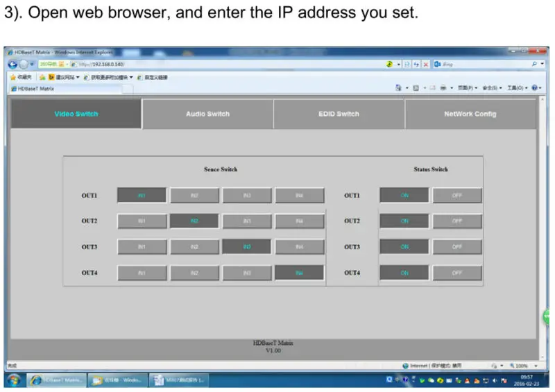
Task: Click the Internet globe icon in status bar
Action: [x=406, y=366]
